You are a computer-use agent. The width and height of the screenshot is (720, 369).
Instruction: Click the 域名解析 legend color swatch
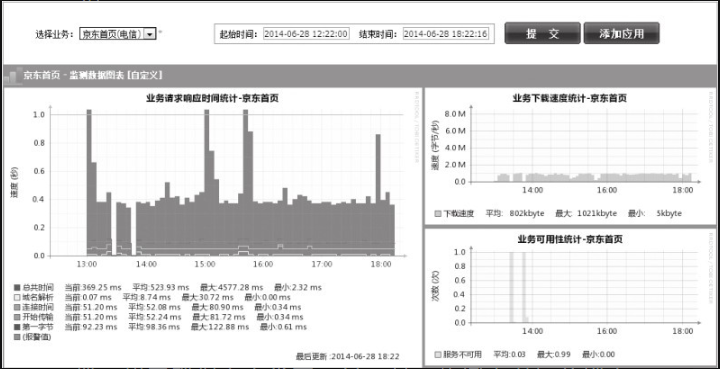click(17, 297)
